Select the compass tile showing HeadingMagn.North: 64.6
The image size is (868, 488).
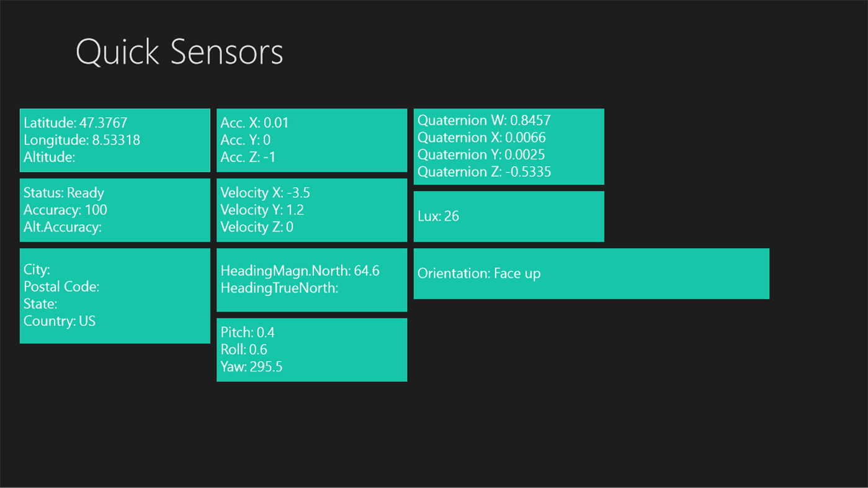(x=311, y=279)
